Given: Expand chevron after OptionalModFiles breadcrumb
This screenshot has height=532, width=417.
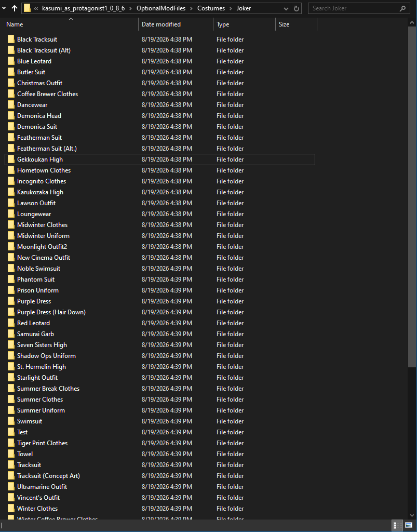Looking at the screenshot, I should click(x=192, y=8).
